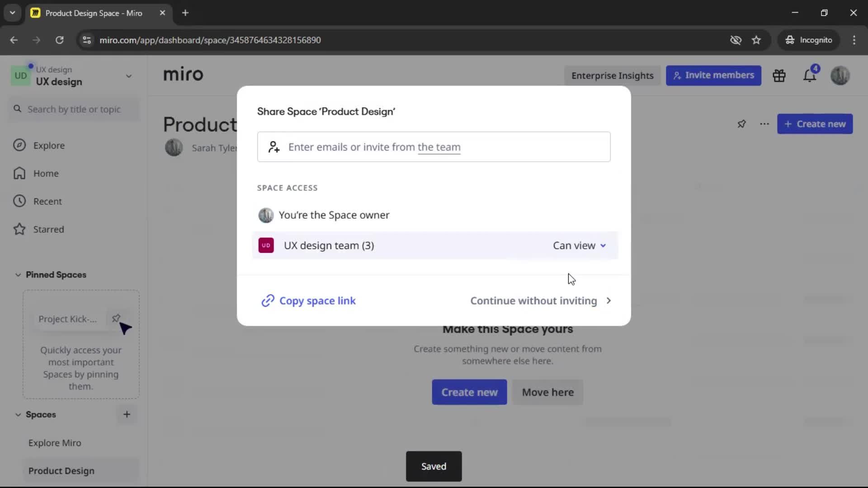Click the header Create new button
The height and width of the screenshot is (488, 868).
pos(815,124)
